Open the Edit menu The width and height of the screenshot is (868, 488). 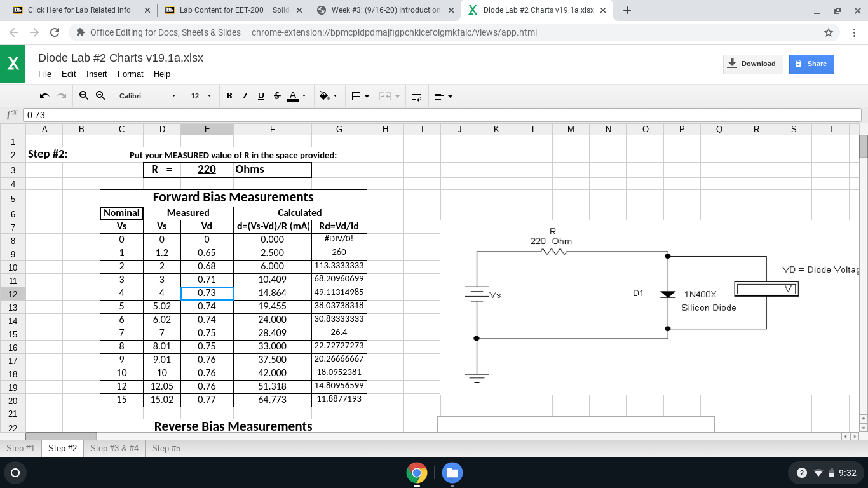pyautogui.click(x=69, y=74)
